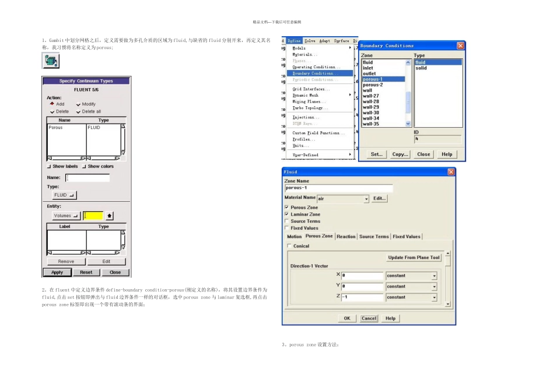Switch to the Motion tab

pyautogui.click(x=294, y=236)
